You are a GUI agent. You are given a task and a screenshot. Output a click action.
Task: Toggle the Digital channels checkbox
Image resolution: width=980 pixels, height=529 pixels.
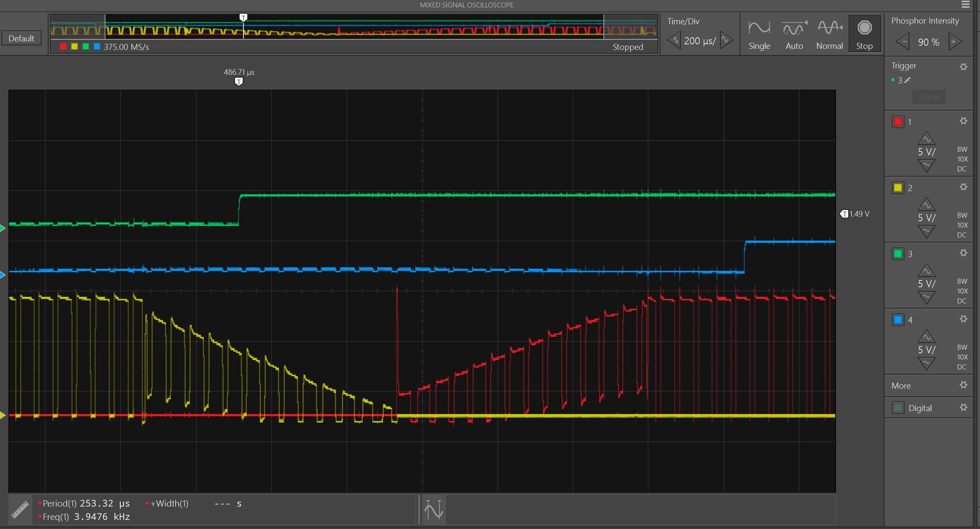(x=898, y=408)
